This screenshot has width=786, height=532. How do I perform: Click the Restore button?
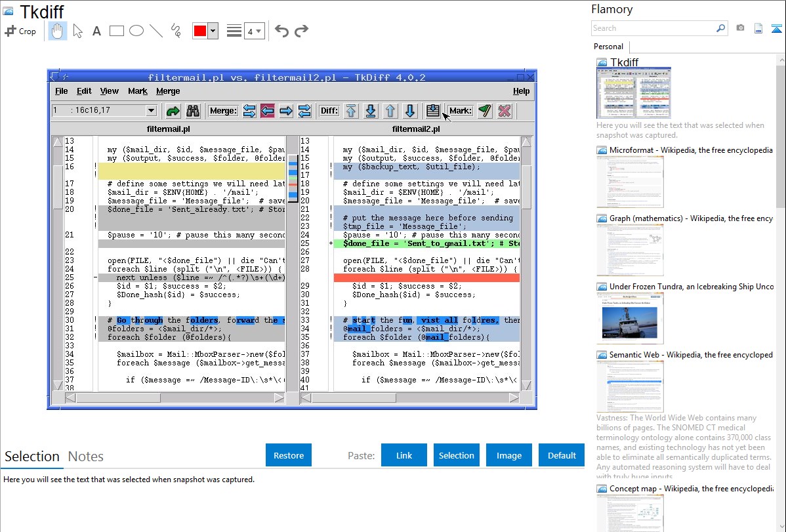click(289, 455)
